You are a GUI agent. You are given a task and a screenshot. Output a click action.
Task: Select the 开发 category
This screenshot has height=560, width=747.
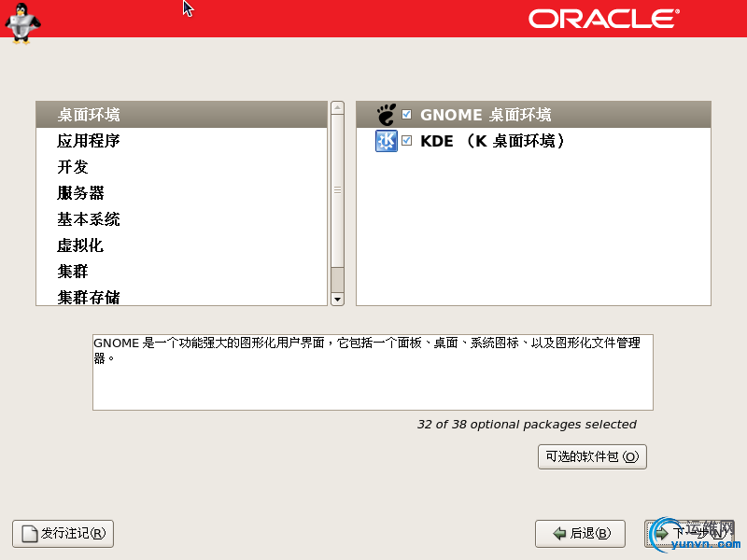181,167
